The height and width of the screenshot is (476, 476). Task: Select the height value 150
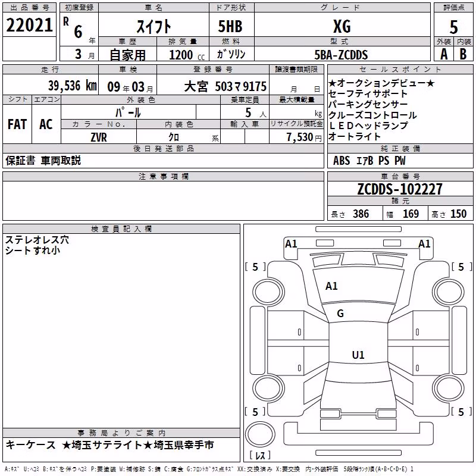pos(458,214)
